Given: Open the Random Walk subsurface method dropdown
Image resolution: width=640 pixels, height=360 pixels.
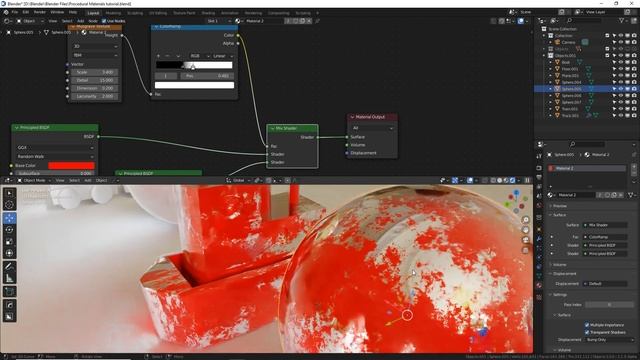Looking at the screenshot, I should point(55,156).
